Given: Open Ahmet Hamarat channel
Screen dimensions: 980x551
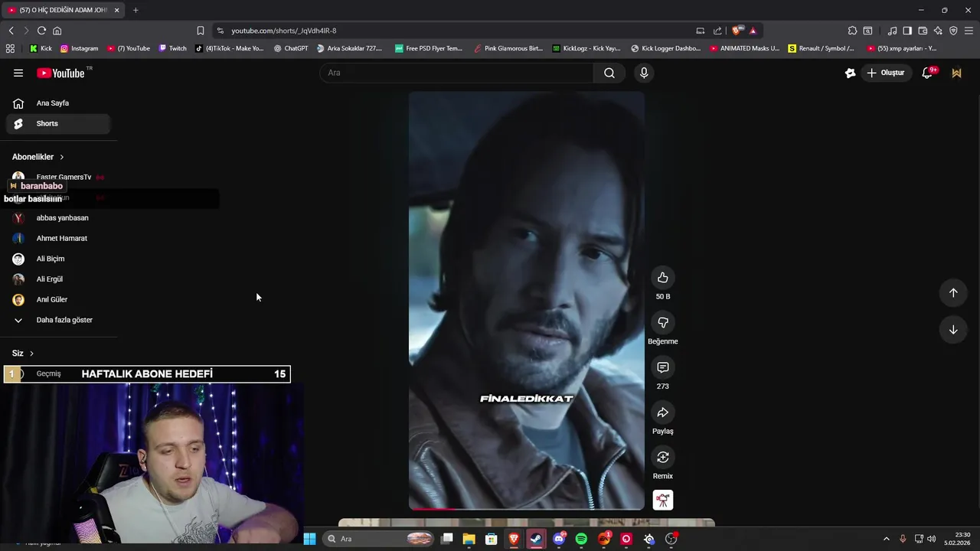Looking at the screenshot, I should 58,238.
